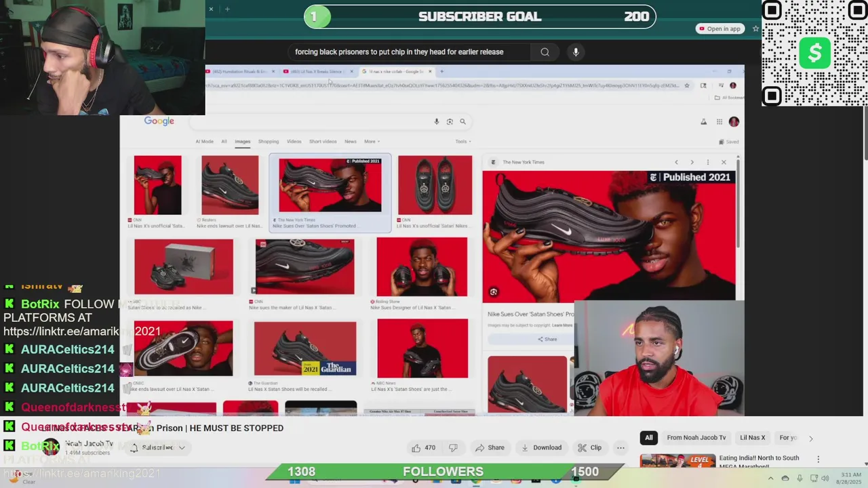Open a new tab in the inner browser
The width and height of the screenshot is (868, 488).
[x=441, y=71]
